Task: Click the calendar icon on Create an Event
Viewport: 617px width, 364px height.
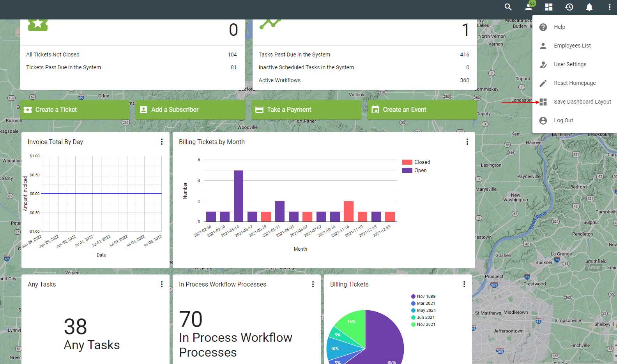Action: point(375,109)
